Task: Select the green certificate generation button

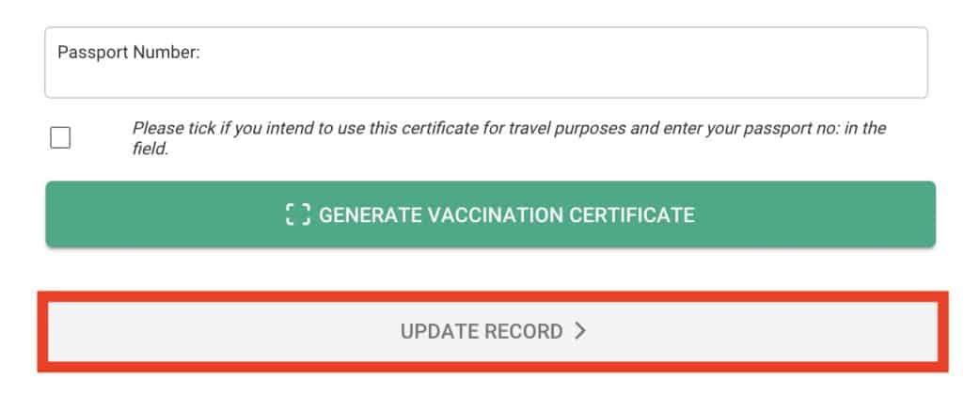Action: click(490, 214)
